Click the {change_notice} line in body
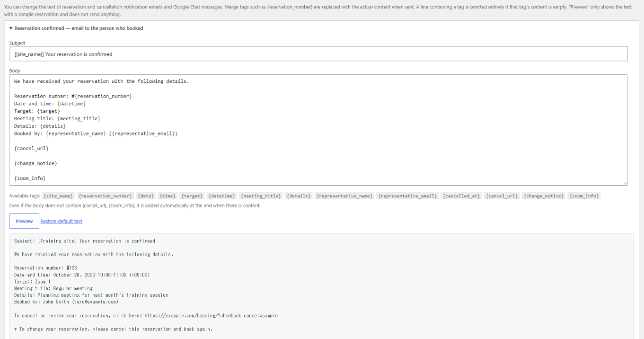The height and width of the screenshot is (339, 644). click(35, 163)
